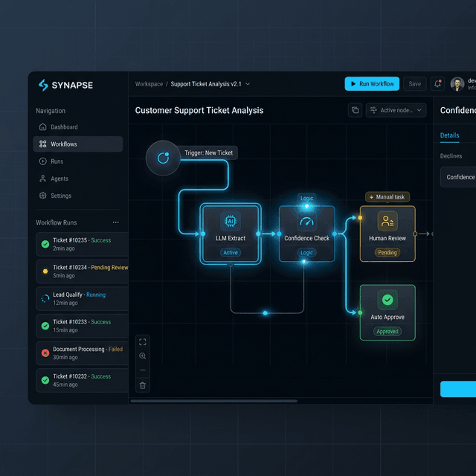
Task: Click the Runs play-circle icon
Action: (x=43, y=161)
